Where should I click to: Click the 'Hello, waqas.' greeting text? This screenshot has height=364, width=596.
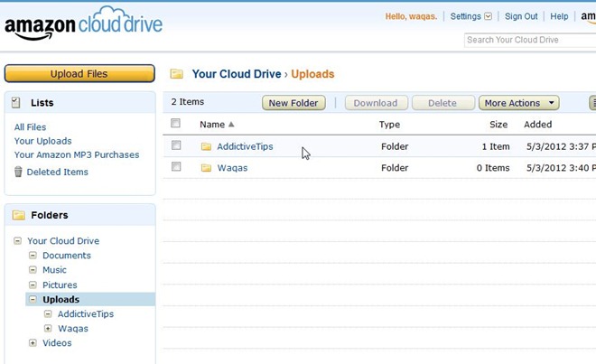click(x=411, y=16)
